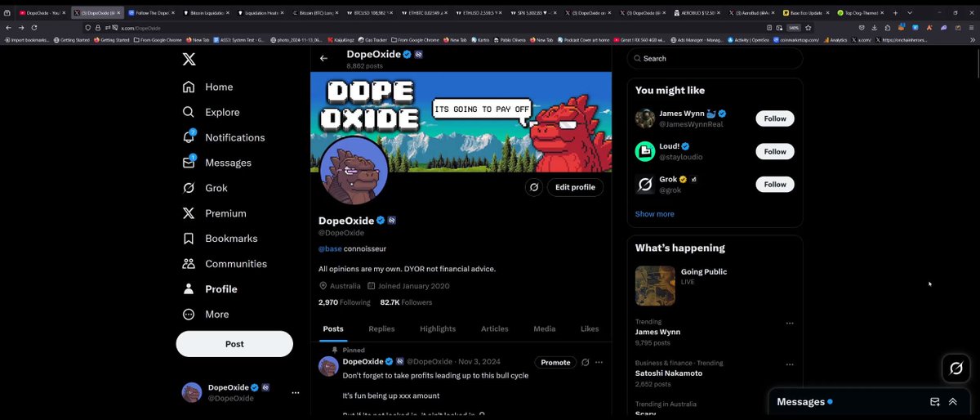This screenshot has height=420, width=980.
Task: Click the X logo in the sidebar
Action: pyautogui.click(x=189, y=59)
